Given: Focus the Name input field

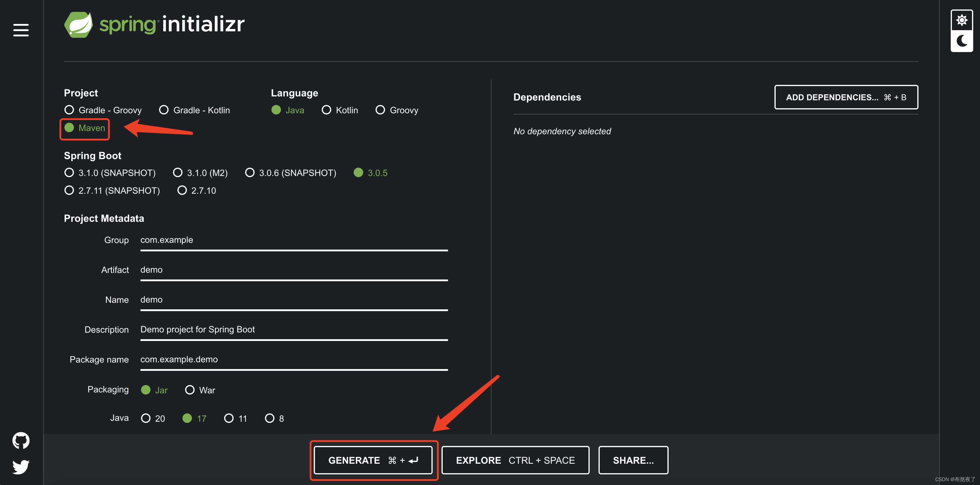Looking at the screenshot, I should [294, 300].
